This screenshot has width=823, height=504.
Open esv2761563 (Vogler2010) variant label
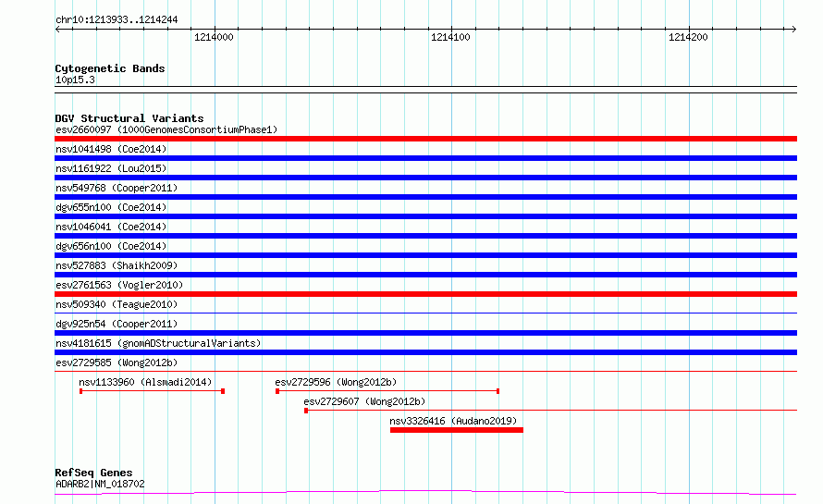point(119,285)
